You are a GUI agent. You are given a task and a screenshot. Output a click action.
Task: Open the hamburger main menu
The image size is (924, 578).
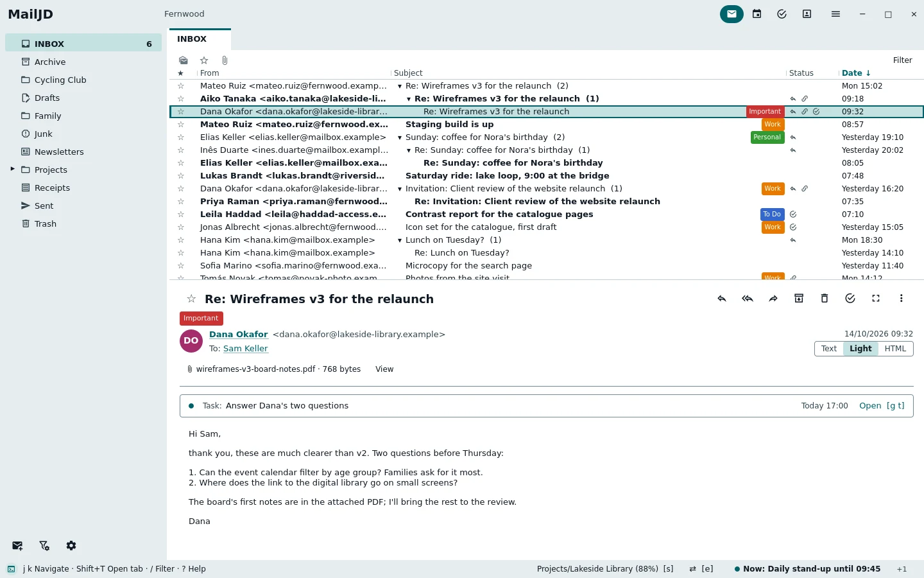coord(835,14)
